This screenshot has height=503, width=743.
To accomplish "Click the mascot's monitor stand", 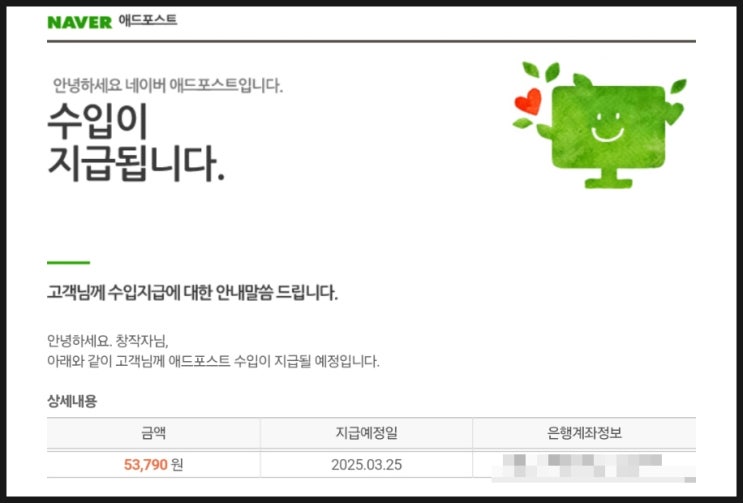I will click(608, 178).
